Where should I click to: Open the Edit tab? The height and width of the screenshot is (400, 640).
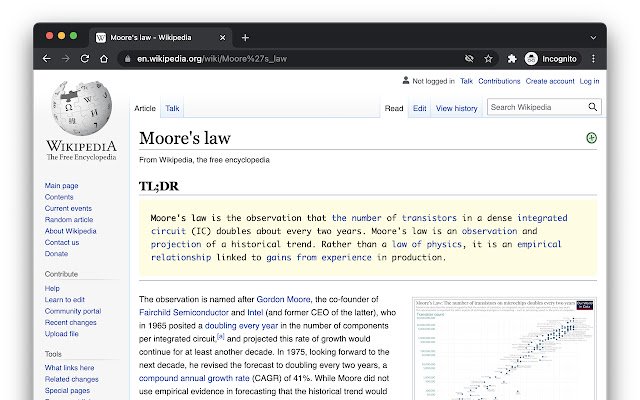tap(420, 108)
